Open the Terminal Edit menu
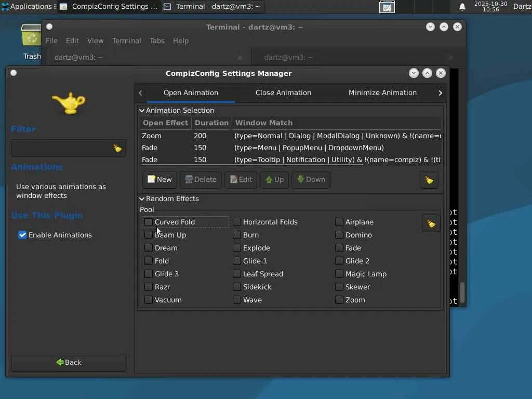Screen dimensions: 532x399 pyautogui.click(x=72, y=41)
